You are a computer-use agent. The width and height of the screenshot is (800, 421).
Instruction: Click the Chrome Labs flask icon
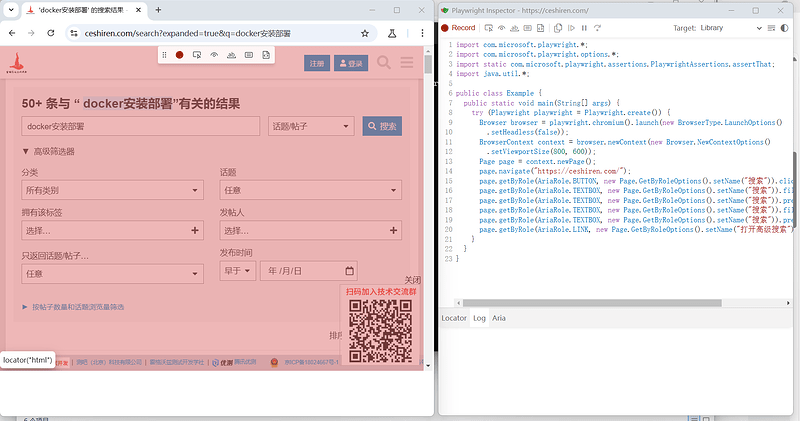point(392,33)
